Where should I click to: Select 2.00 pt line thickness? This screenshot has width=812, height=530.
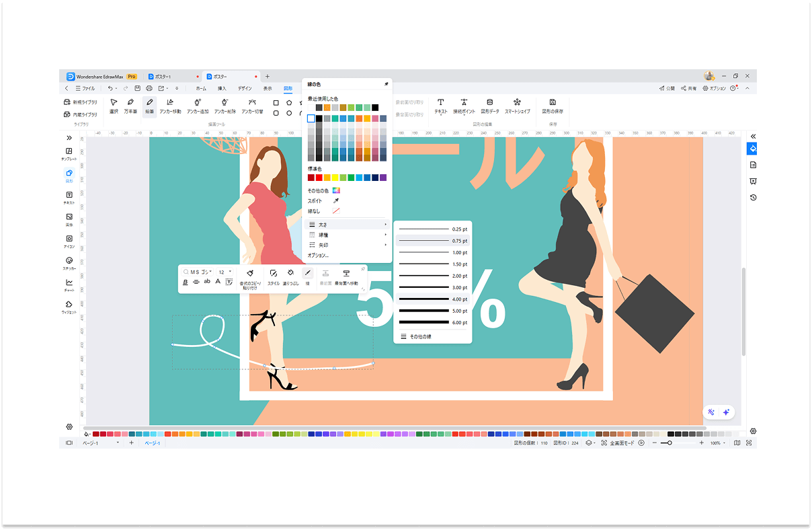432,276
